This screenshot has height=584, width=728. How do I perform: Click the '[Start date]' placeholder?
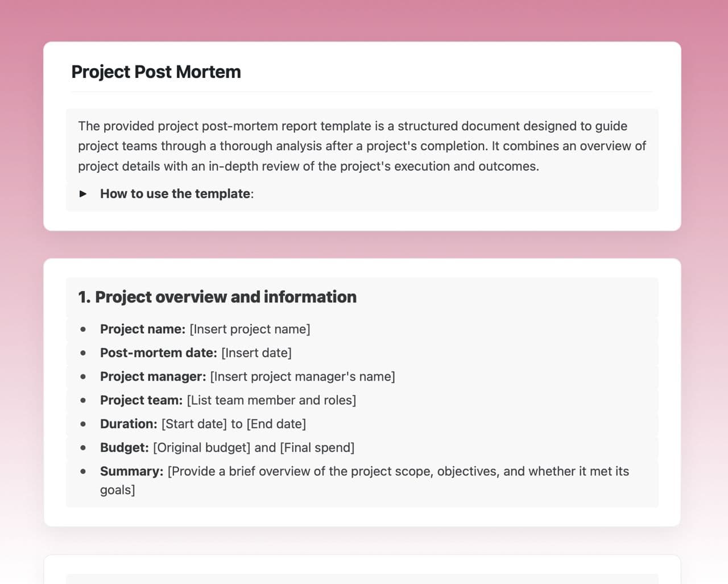coord(194,424)
